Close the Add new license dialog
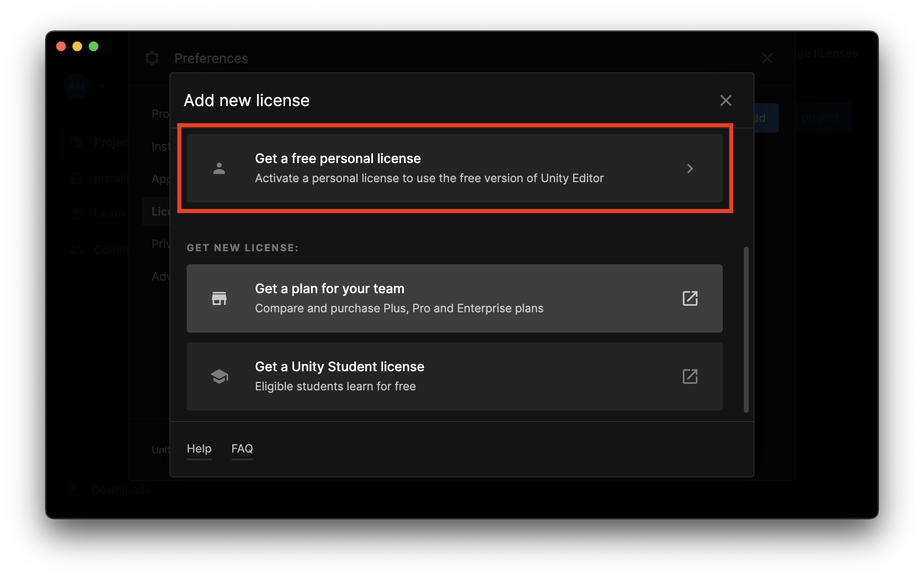Image resolution: width=924 pixels, height=579 pixels. point(726,100)
